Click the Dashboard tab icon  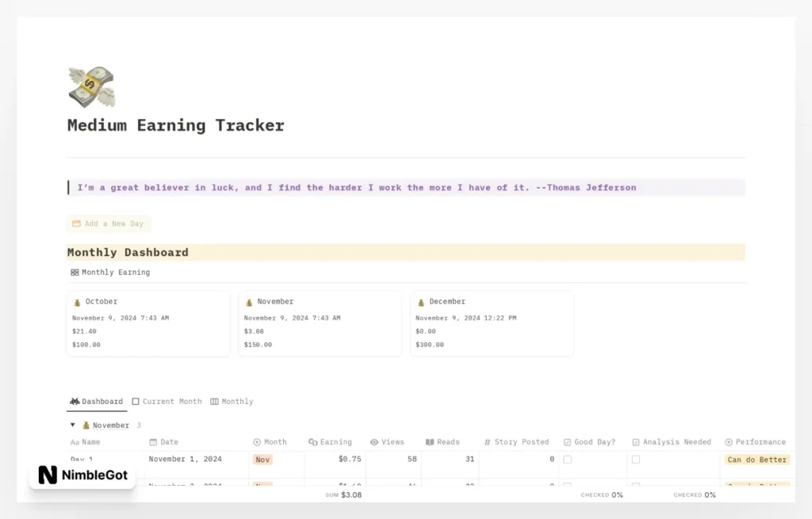(x=75, y=402)
